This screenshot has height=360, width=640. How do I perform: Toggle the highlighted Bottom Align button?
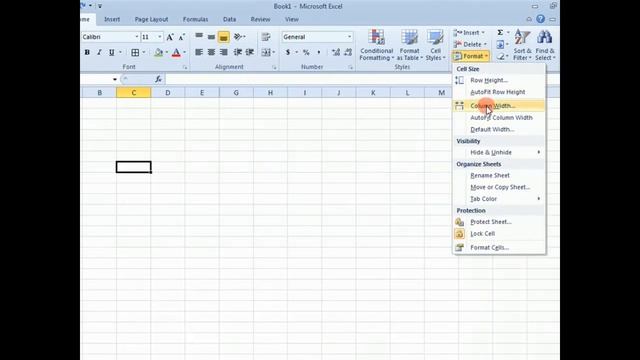(223, 37)
